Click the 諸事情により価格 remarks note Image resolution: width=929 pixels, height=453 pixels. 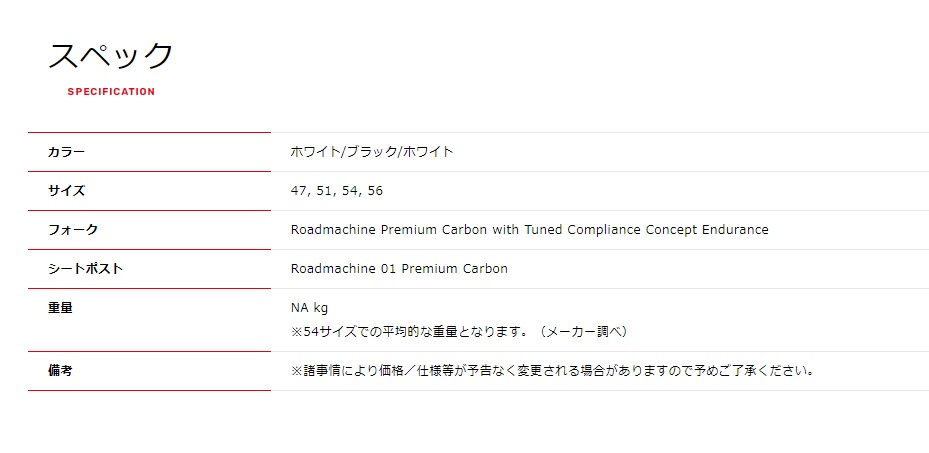tap(552, 371)
